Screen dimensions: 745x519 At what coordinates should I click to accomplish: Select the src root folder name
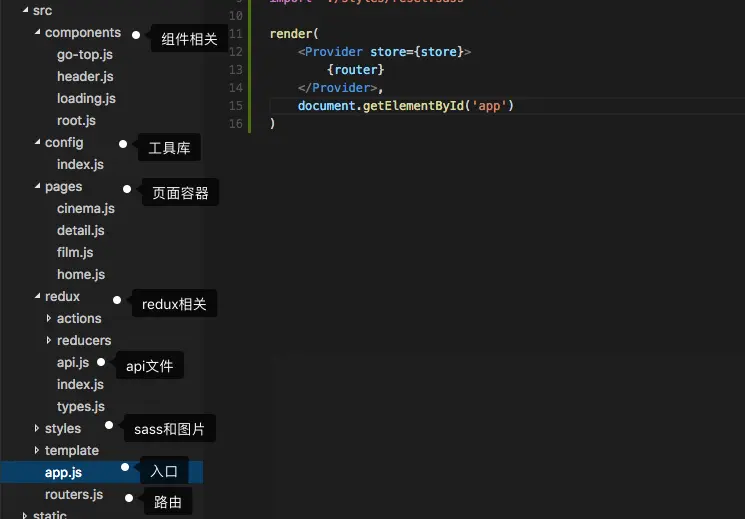click(x=42, y=10)
